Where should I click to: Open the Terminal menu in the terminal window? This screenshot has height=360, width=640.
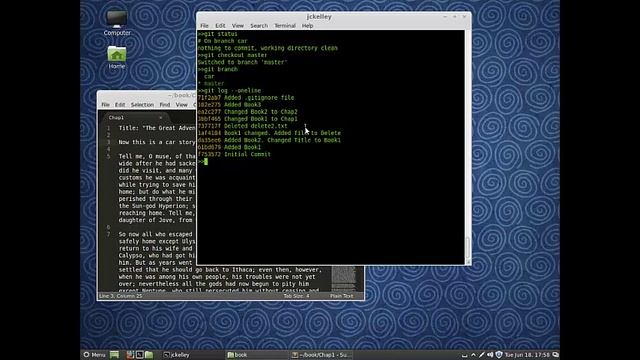coord(285,25)
